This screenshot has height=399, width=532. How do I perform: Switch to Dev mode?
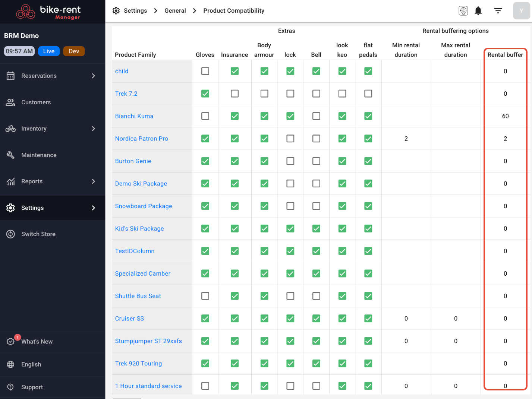pos(74,51)
